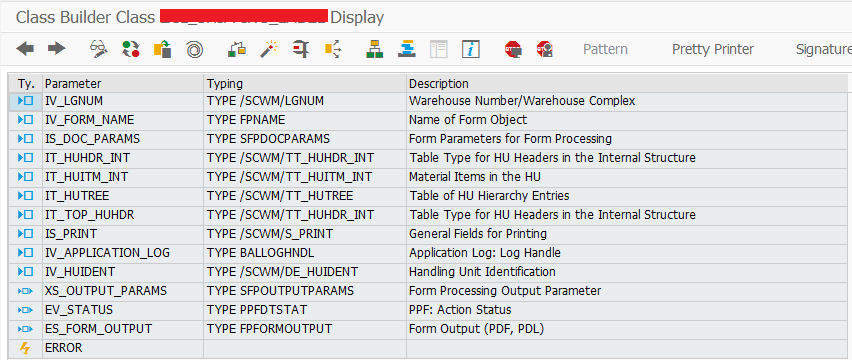Open the Where-Used List icon
This screenshot has width=852, height=360.
[x=333, y=49]
